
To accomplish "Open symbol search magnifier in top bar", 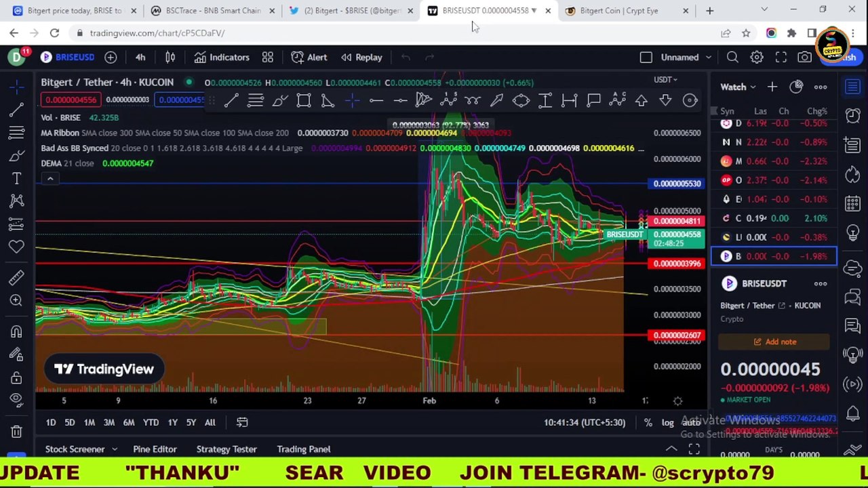I will click(732, 58).
